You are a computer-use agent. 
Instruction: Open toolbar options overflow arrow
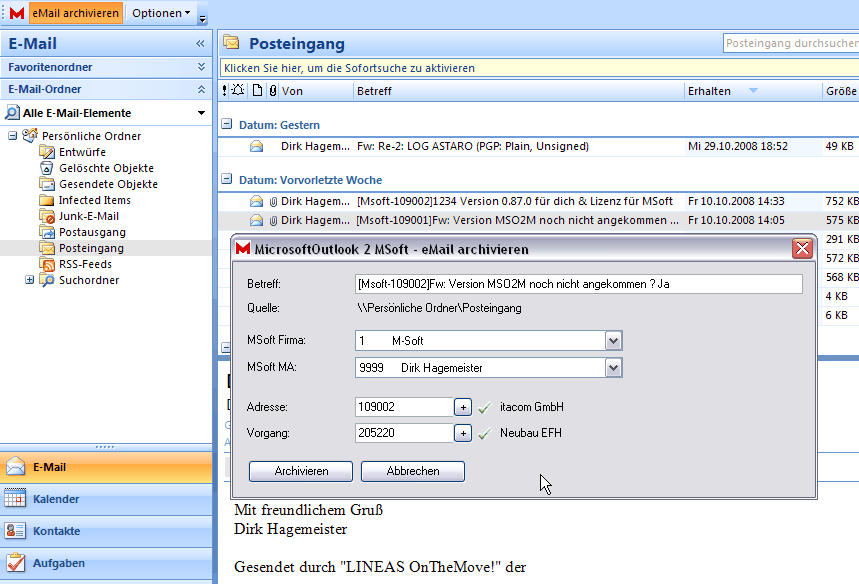tap(202, 18)
